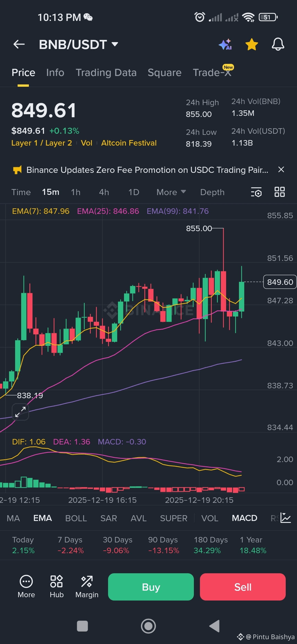Open the More options icon
Image resolution: width=297 pixels, height=644 pixels.
26,587
